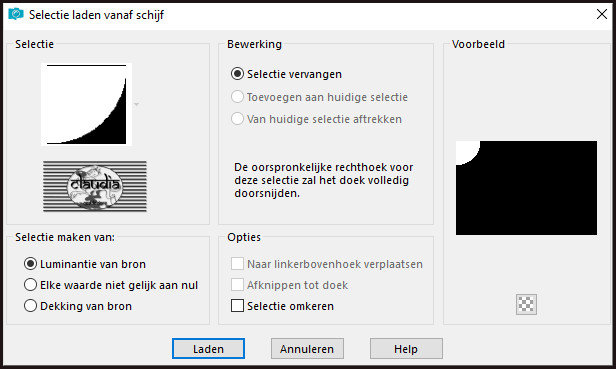Open Help for this dialog
This screenshot has width=616, height=369.
[x=406, y=349]
